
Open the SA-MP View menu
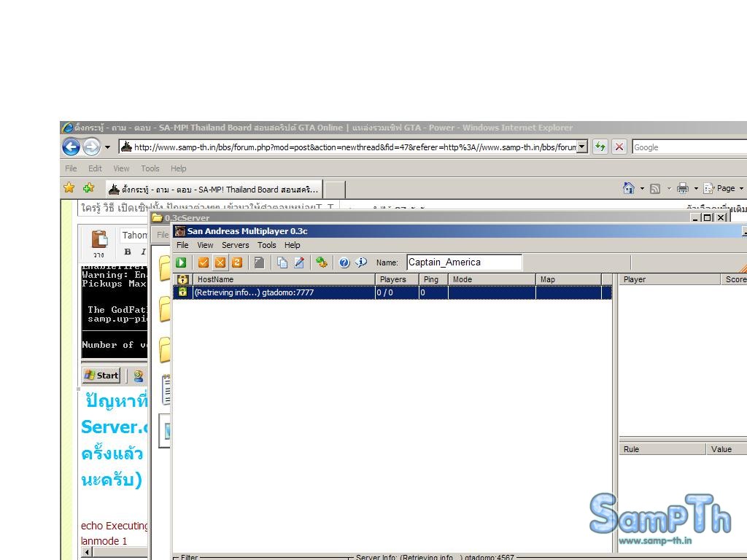coord(205,245)
